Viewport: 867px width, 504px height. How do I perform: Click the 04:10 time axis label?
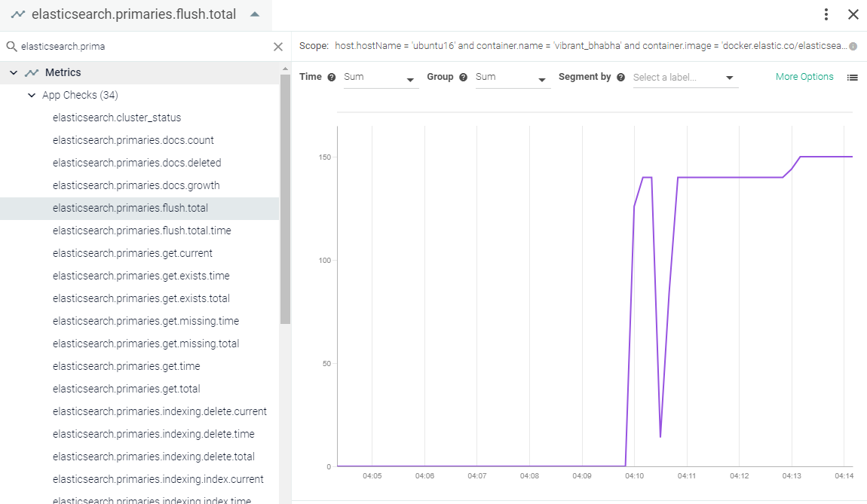pyautogui.click(x=634, y=476)
